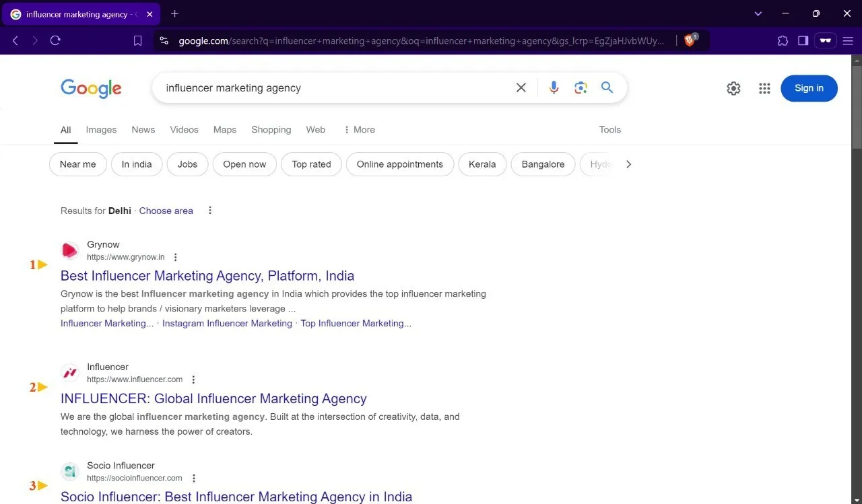862x504 pixels.
Task: Click inside the search input field
Action: tap(303, 87)
